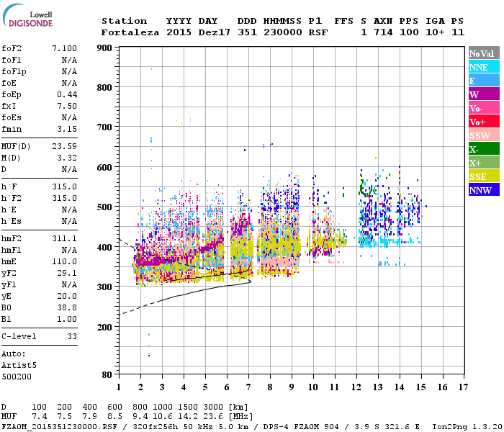The height and width of the screenshot is (432, 504).
Task: Select the W purple legend swatch
Action: pos(484,94)
